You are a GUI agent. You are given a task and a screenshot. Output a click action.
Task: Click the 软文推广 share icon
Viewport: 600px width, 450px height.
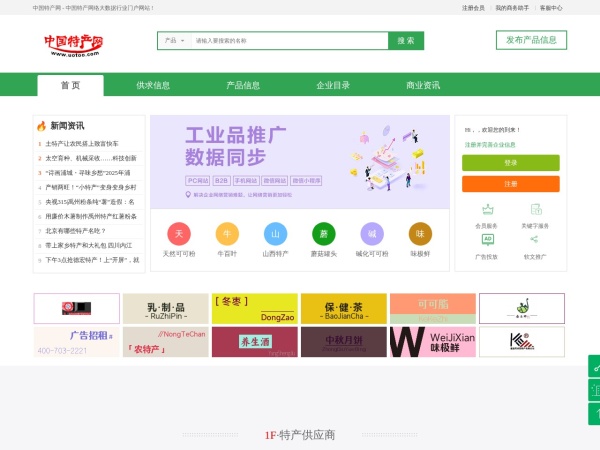pyautogui.click(x=535, y=240)
